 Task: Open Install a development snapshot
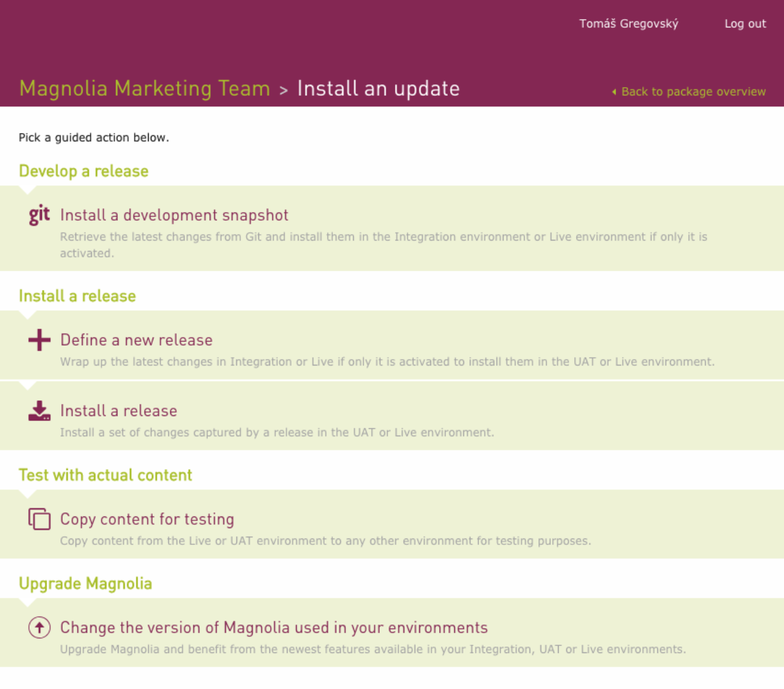pyautogui.click(x=174, y=215)
